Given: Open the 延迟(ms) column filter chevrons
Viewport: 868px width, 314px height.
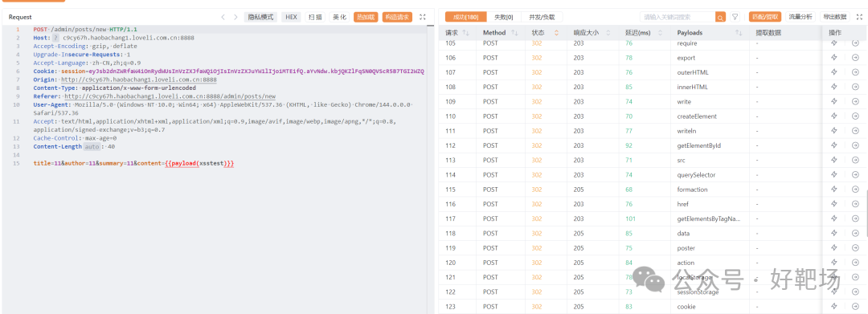Looking at the screenshot, I should [660, 33].
